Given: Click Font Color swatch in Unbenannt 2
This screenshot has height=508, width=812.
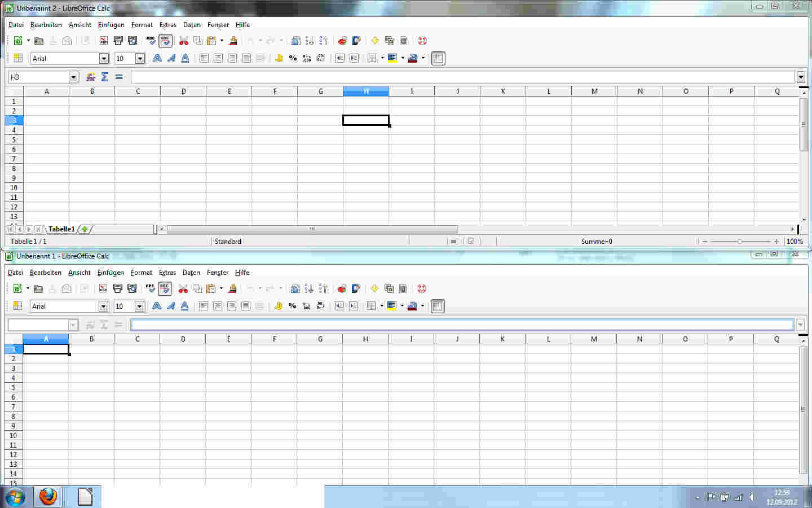Looking at the screenshot, I should coord(413,58).
